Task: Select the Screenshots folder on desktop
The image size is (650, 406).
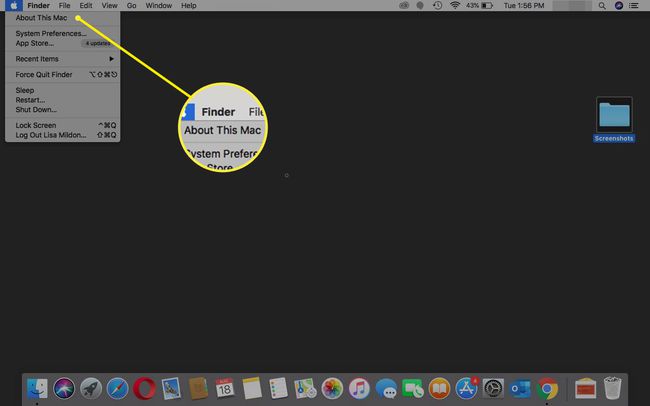Action: [614, 119]
